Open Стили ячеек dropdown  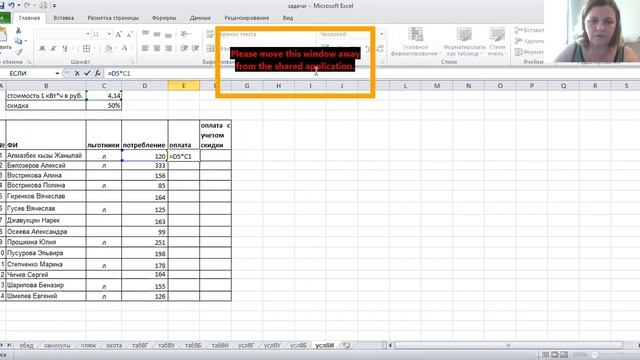pos(497,42)
